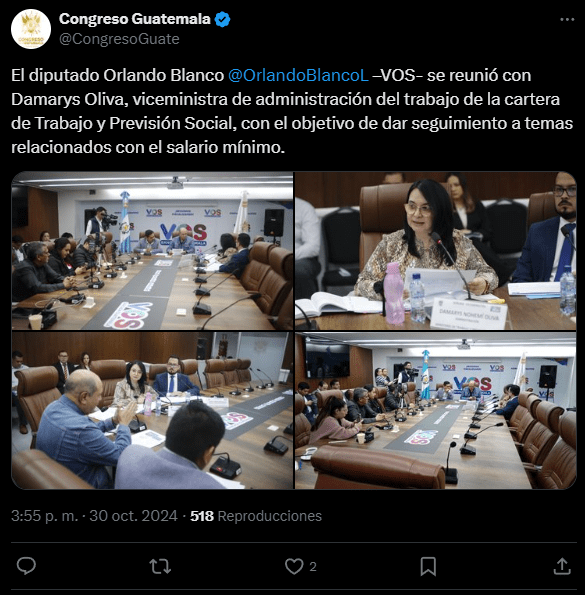The image size is (585, 595).
Task: Open top-right photo of Damarys Oliva speaking
Action: click(436, 251)
